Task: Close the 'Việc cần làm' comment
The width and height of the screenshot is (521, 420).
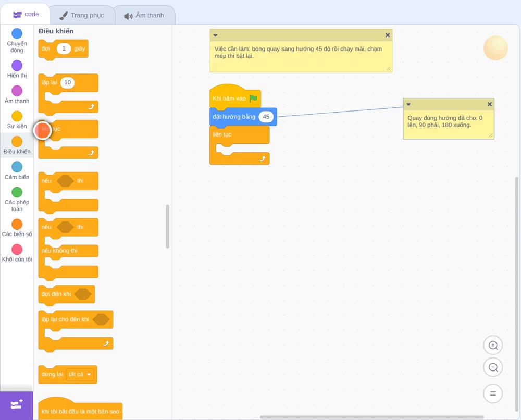Action: [x=388, y=35]
